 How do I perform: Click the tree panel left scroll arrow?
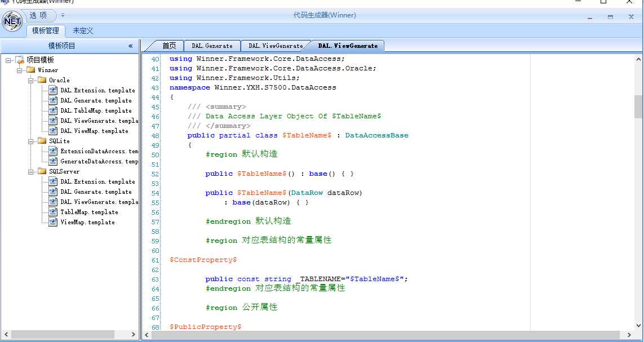coord(6,335)
